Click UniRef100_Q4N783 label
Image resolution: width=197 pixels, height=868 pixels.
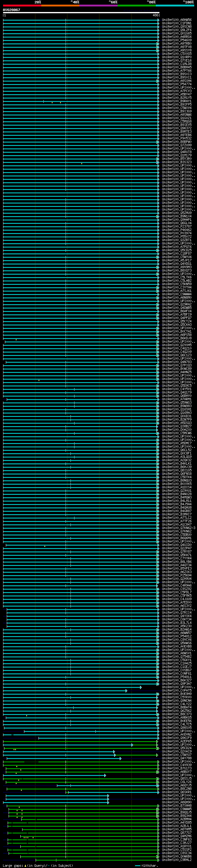pos(177,362)
